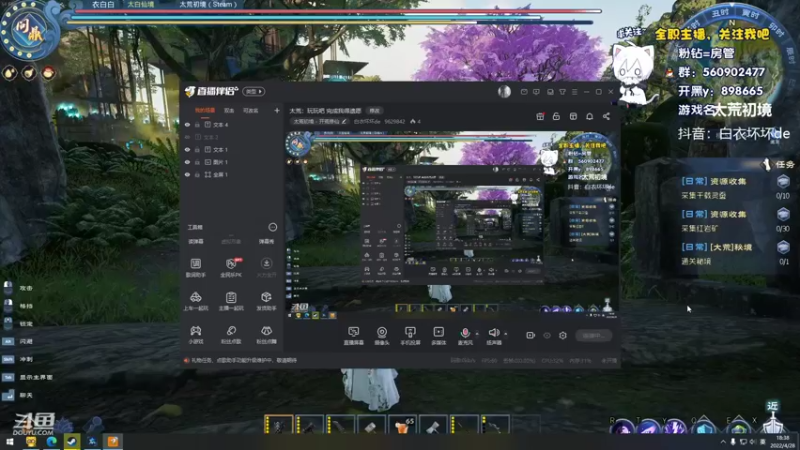Viewport: 800px width, 450px height.
Task: Open the 粉丝点舞 tool
Action: click(x=266, y=335)
